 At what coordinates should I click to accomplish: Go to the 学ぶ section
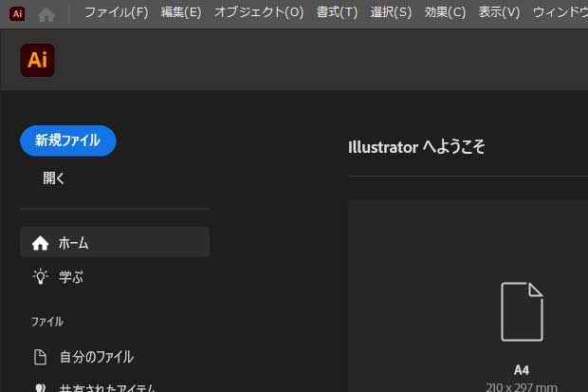[x=70, y=277]
